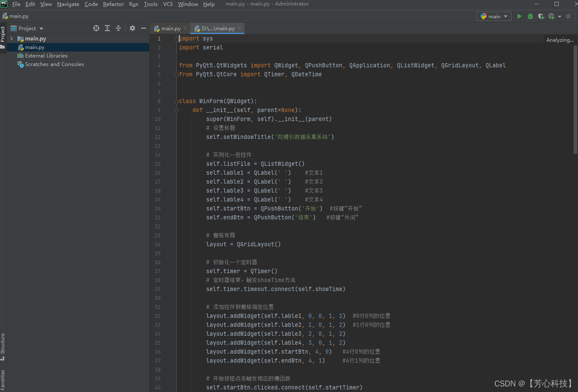Open the Refactor menu
This screenshot has width=578, height=392.
[113, 4]
